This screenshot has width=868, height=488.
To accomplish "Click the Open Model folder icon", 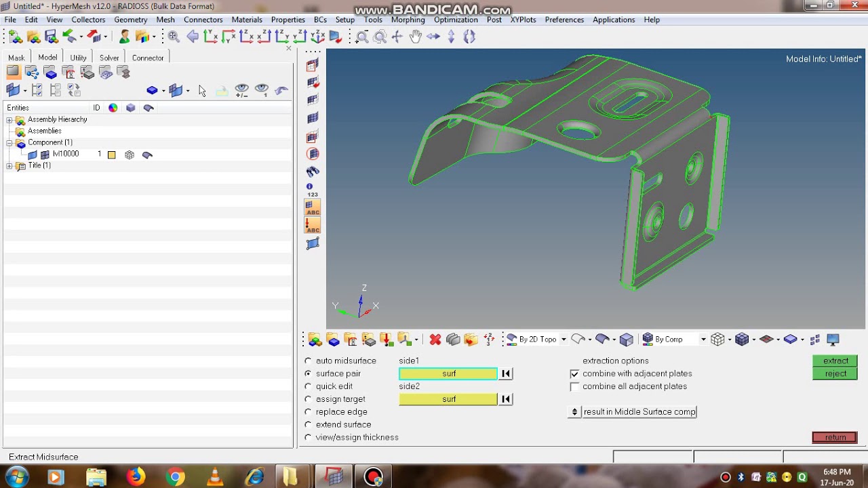I will (x=33, y=37).
